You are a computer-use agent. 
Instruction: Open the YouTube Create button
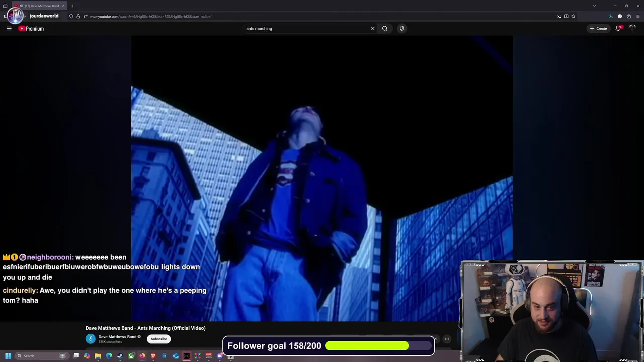(598, 29)
